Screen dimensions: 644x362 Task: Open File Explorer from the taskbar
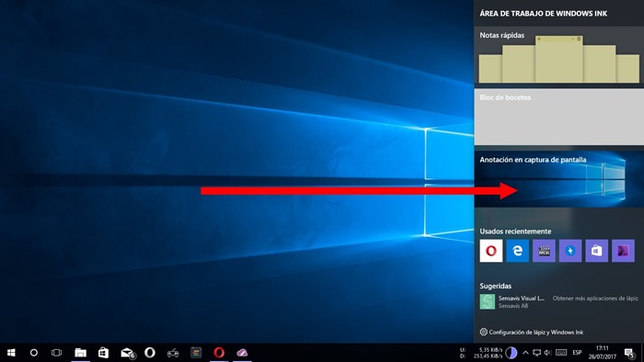[x=81, y=353]
